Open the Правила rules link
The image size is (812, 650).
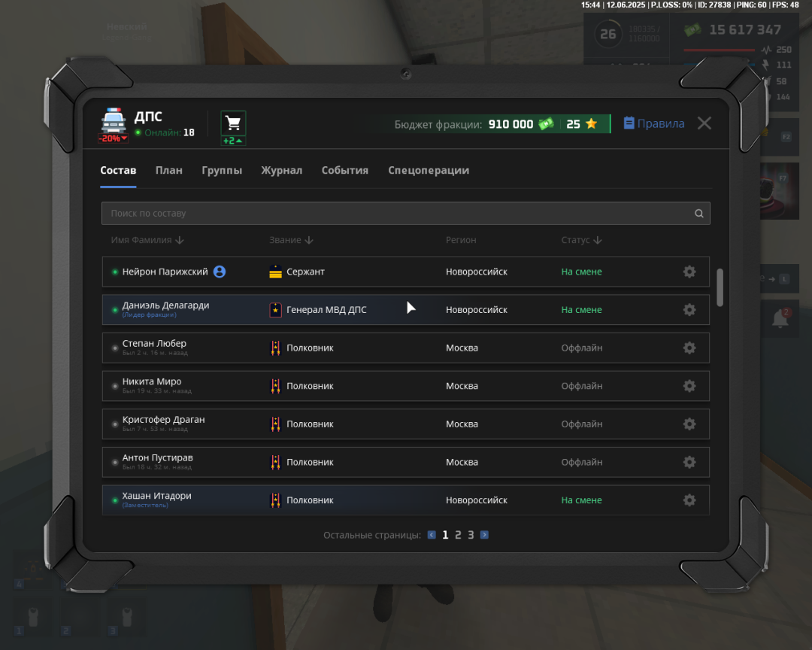tap(654, 123)
